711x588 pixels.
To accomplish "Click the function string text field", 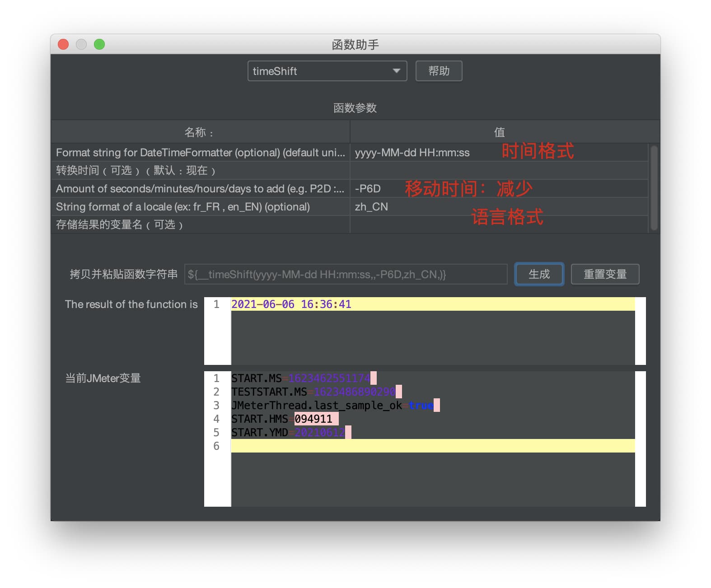I will [345, 274].
